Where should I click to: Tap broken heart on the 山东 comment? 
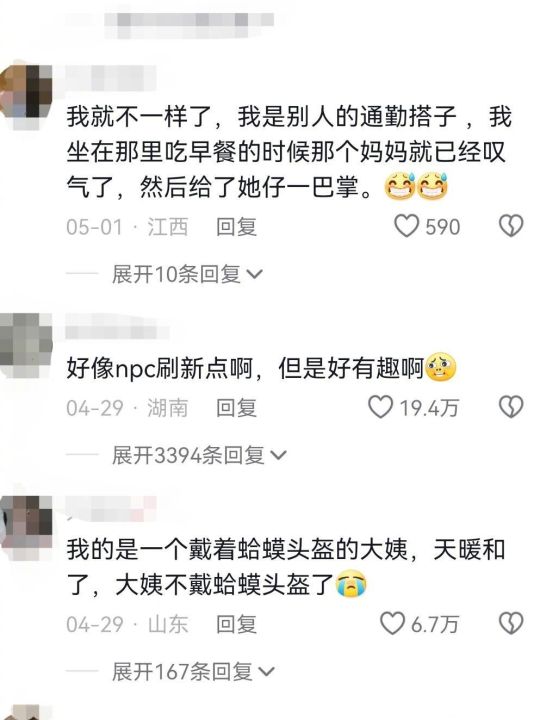pos(511,624)
